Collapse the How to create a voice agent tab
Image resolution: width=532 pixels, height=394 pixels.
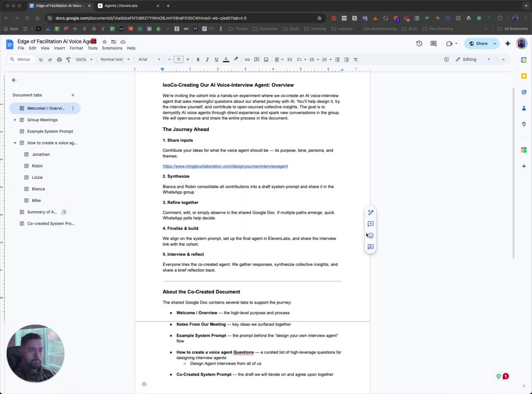pyautogui.click(x=15, y=143)
